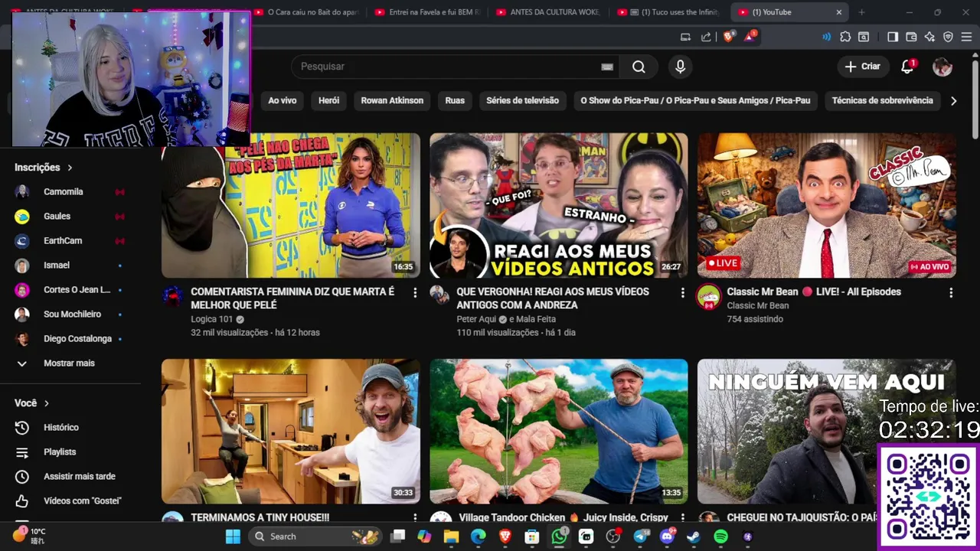Open options menu for Tiny House video
The height and width of the screenshot is (551, 980).
coord(415,518)
